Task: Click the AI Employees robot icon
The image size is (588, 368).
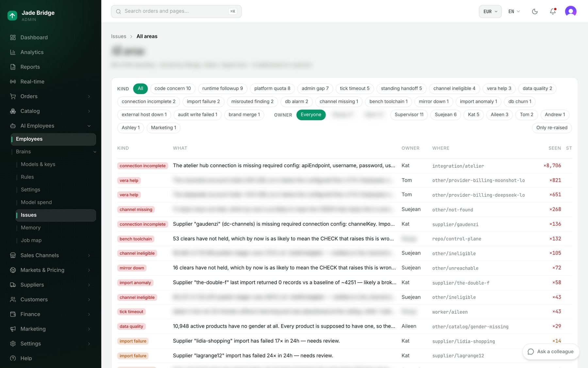Action: pos(13,126)
